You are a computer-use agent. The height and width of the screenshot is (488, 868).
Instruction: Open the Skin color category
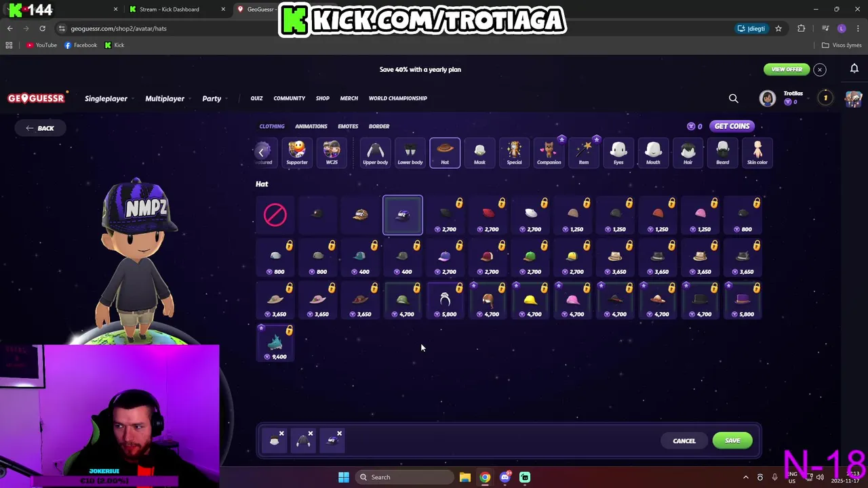pos(757,152)
